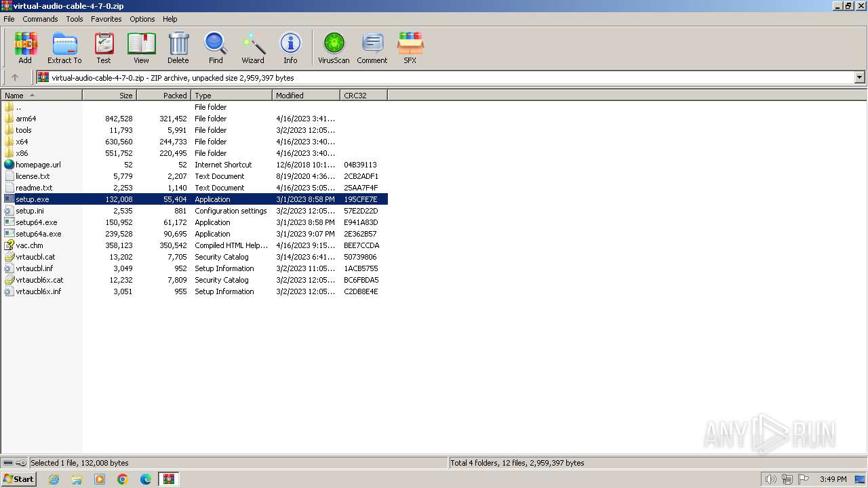Screen dimensions: 868x488
Task: Click the WinRAR taskbar button
Action: (x=168, y=479)
